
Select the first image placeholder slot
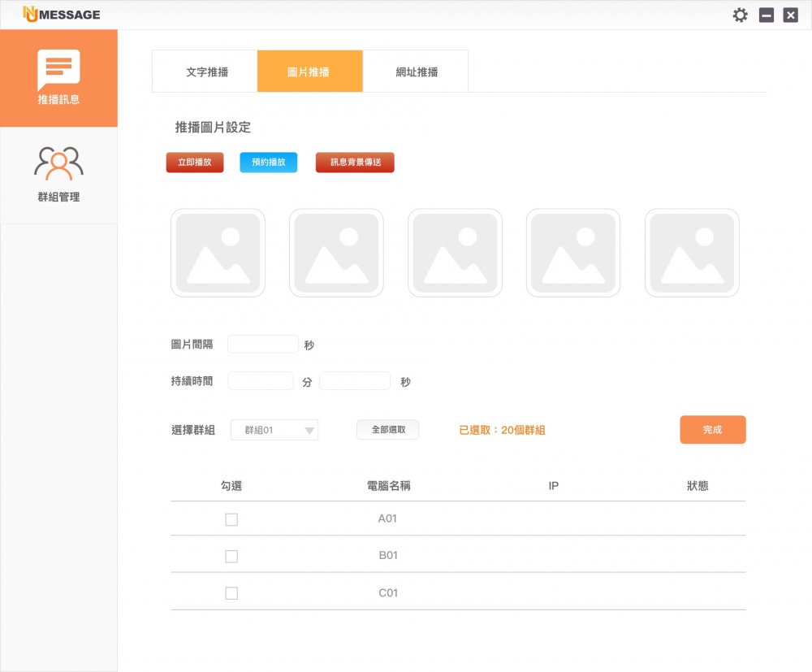218,253
